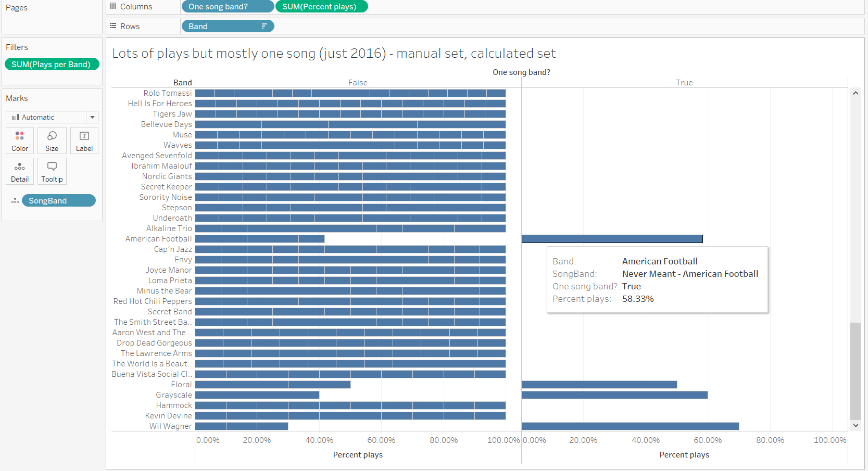Click the Wil Wagner row label
Image resolution: width=868 pixels, height=471 pixels.
click(x=171, y=426)
